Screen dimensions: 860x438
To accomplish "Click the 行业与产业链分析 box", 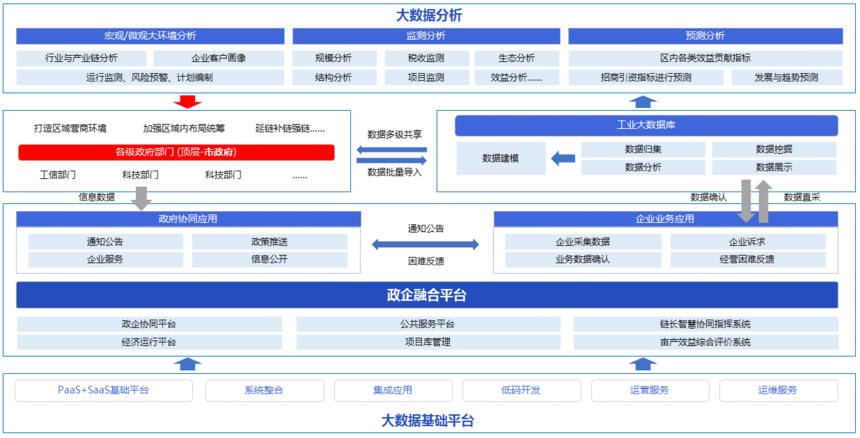I will (x=81, y=58).
